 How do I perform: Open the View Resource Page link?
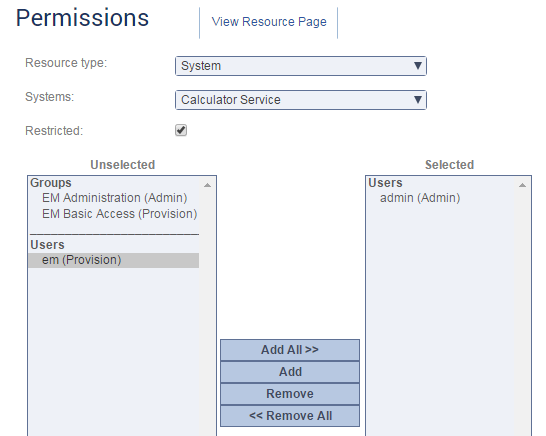pyautogui.click(x=269, y=22)
